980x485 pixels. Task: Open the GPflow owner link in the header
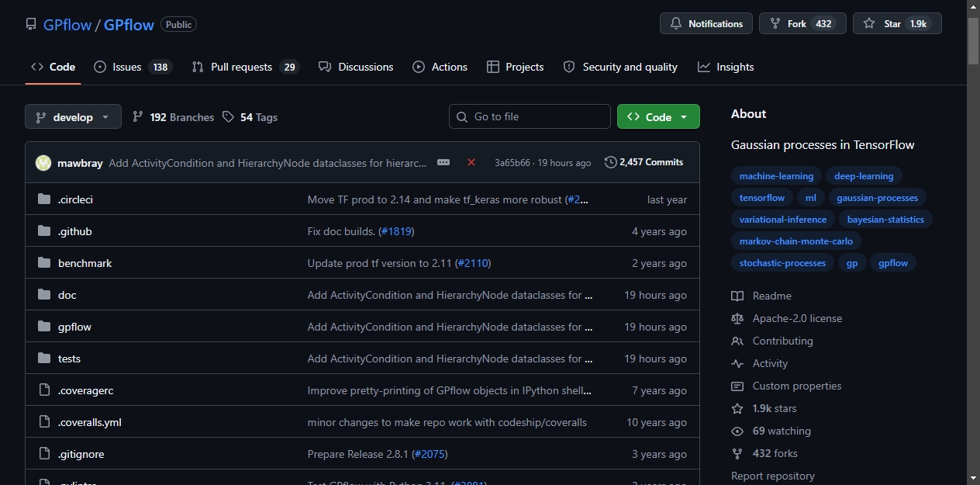(x=67, y=24)
